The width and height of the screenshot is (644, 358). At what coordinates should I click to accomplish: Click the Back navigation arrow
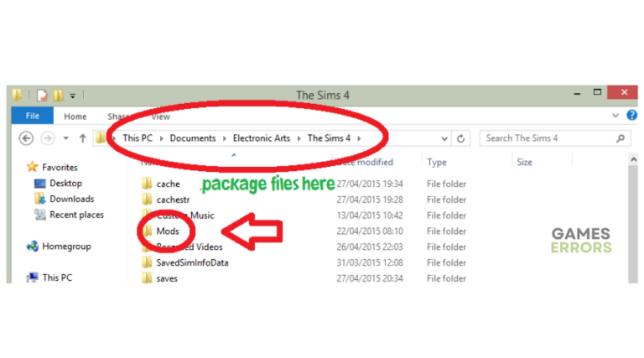(x=26, y=138)
